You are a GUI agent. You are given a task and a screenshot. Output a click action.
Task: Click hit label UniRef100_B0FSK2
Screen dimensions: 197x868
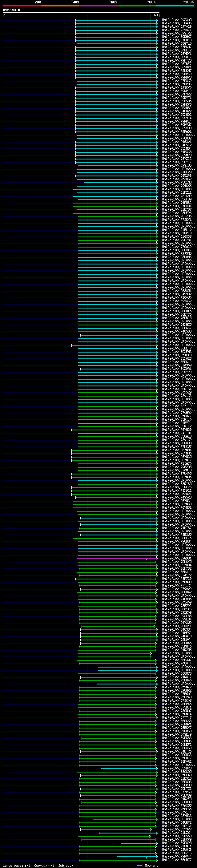coord(177,94)
